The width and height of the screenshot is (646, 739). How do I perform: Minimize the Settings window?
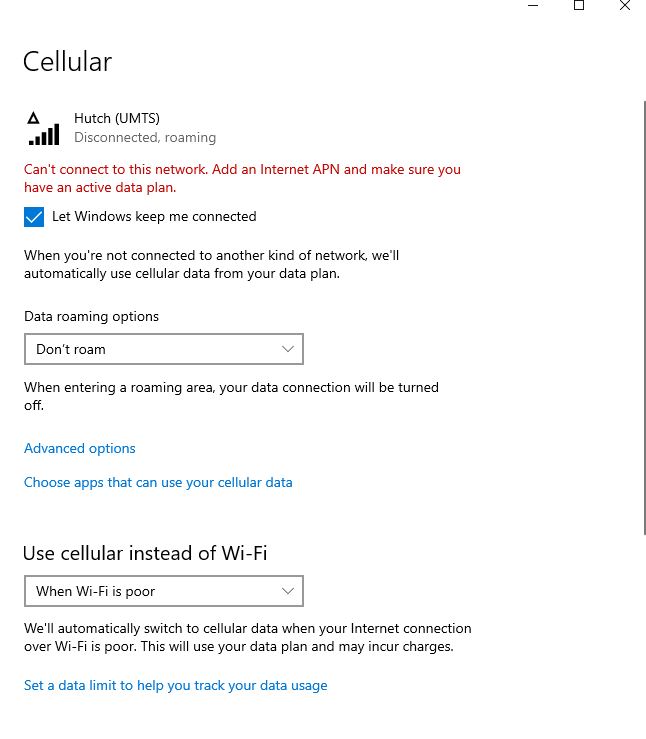click(x=533, y=6)
